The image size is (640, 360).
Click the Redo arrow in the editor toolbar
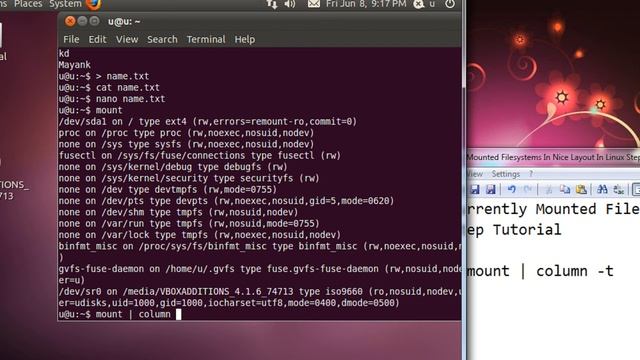click(528, 189)
